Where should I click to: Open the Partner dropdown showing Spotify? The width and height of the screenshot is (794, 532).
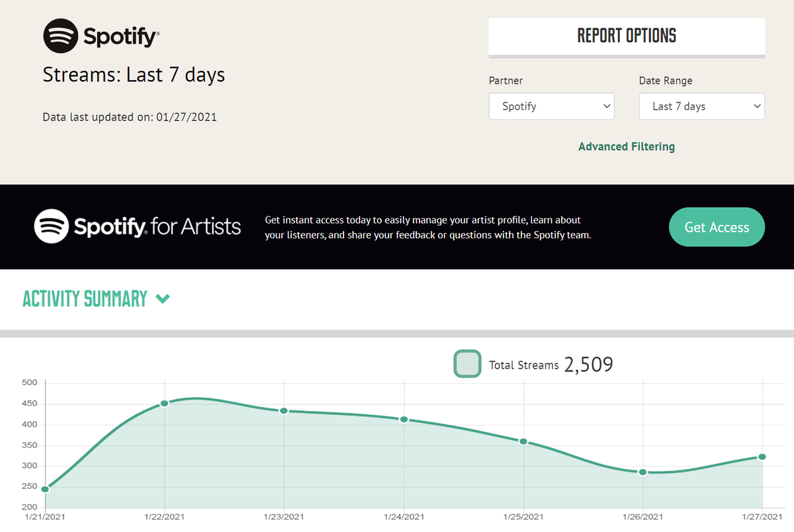(551, 107)
